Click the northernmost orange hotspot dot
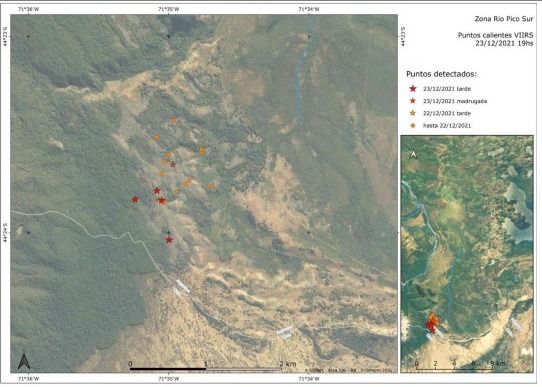This screenshot has width=542, height=387. click(174, 120)
